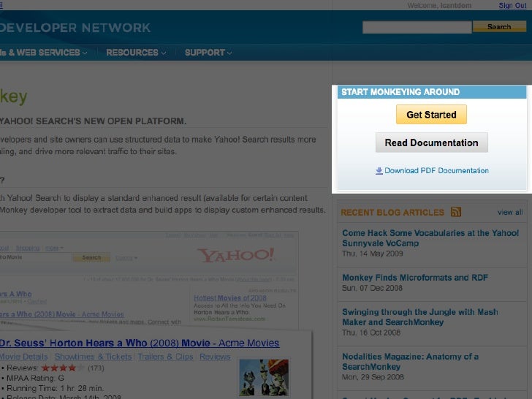Open Nodalities Magazine: Anatomy of a SearchMonkey article
Screen dimensions: 532x399
(x=410, y=362)
